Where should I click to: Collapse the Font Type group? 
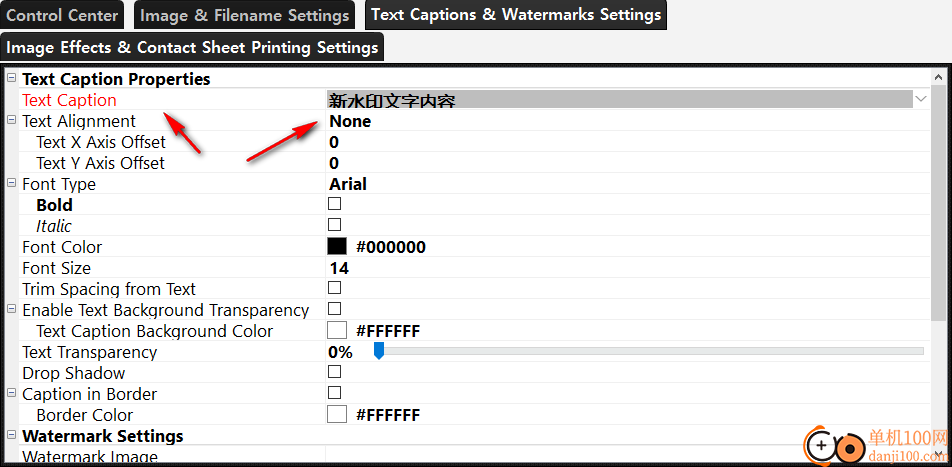coord(12,184)
